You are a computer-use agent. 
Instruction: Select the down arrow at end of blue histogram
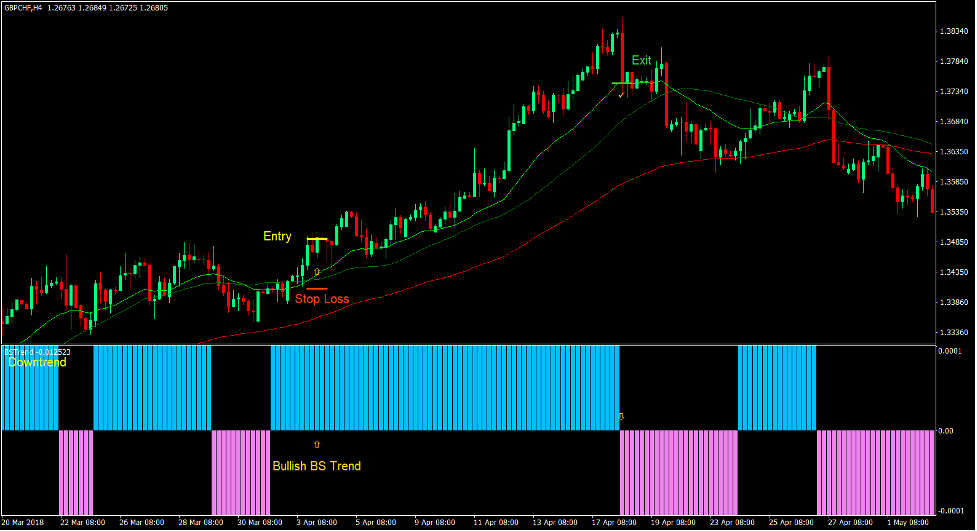coord(621,416)
